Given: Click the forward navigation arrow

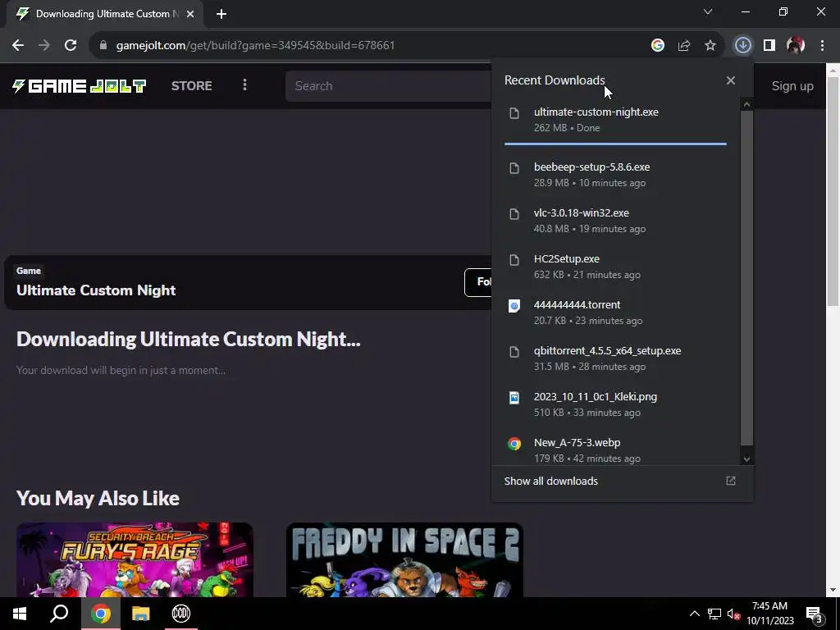Looking at the screenshot, I should coord(44,45).
